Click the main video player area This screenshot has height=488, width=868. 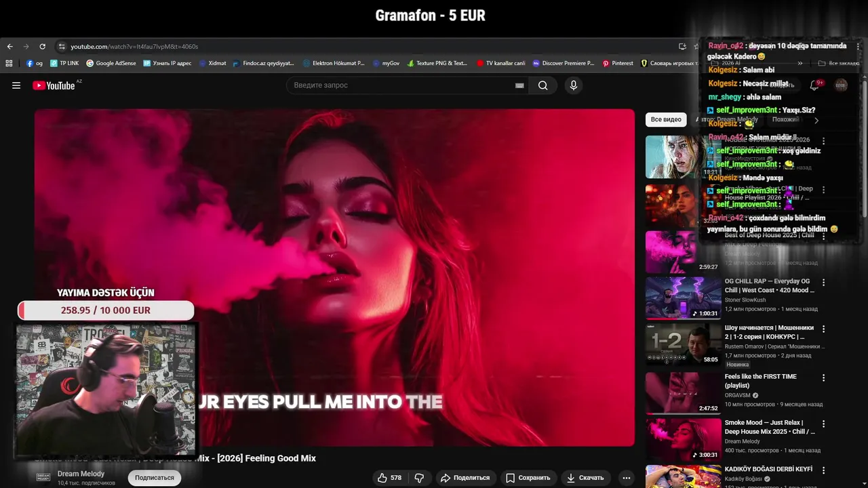tap(335, 277)
